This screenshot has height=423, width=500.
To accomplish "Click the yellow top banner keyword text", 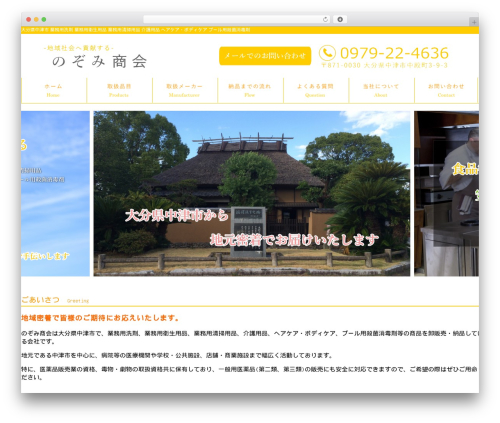I will [x=136, y=30].
